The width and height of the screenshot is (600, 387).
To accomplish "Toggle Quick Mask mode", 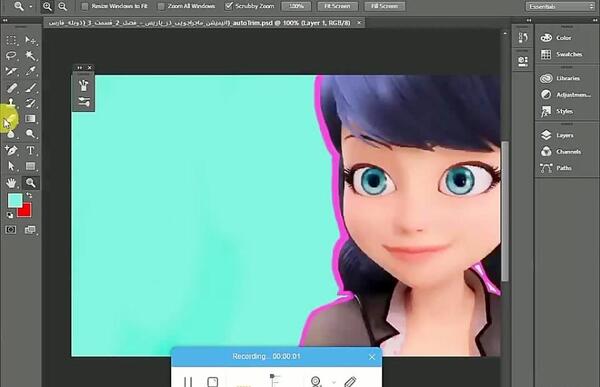I will 11,230.
